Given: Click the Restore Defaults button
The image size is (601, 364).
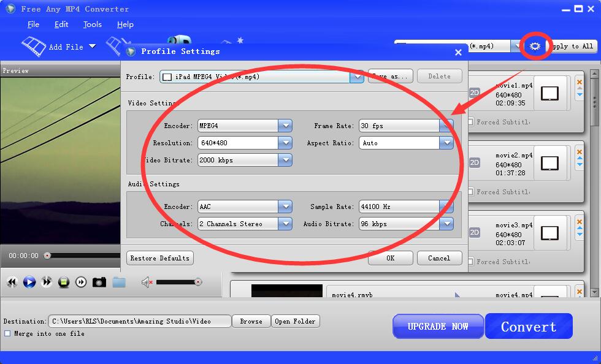Looking at the screenshot, I should click(x=160, y=258).
